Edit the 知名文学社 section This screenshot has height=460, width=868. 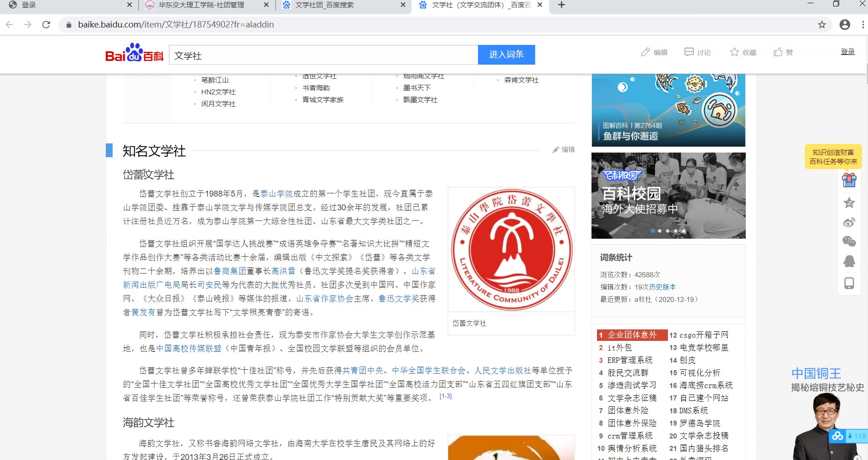pyautogui.click(x=564, y=150)
